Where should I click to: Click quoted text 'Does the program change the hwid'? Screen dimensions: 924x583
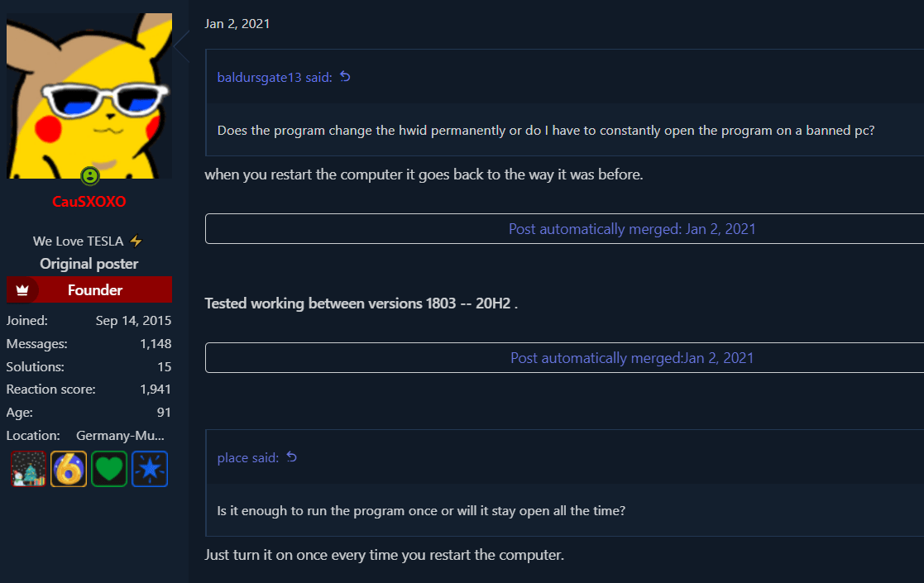point(322,130)
